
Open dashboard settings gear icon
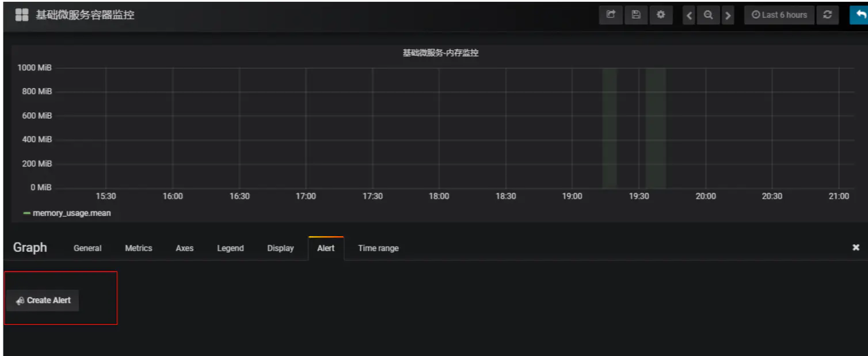coord(661,15)
